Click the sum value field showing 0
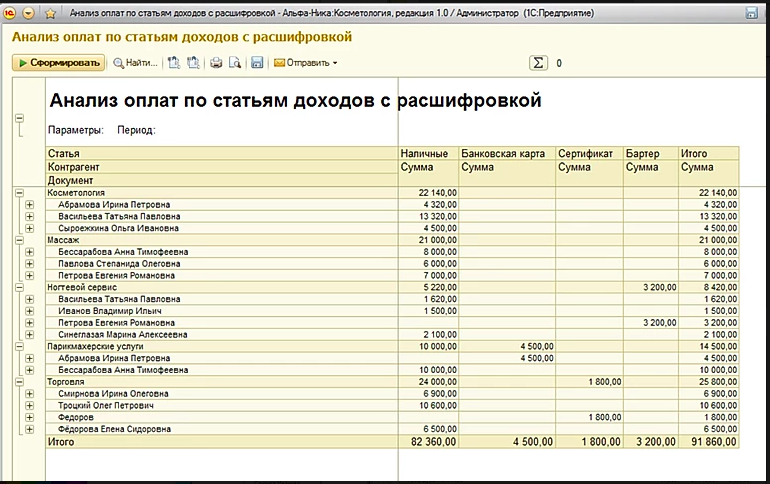This screenshot has height=484, width=770. pos(559,63)
